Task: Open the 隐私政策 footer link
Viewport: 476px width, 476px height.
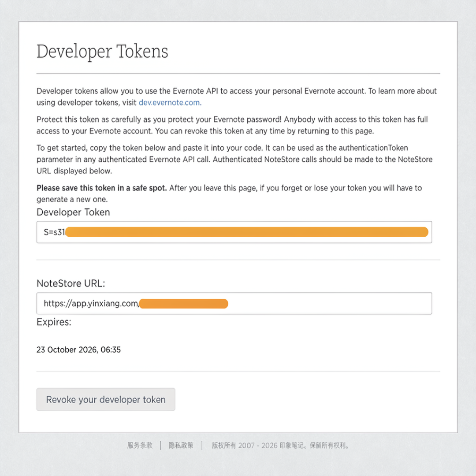Action: pyautogui.click(x=181, y=445)
